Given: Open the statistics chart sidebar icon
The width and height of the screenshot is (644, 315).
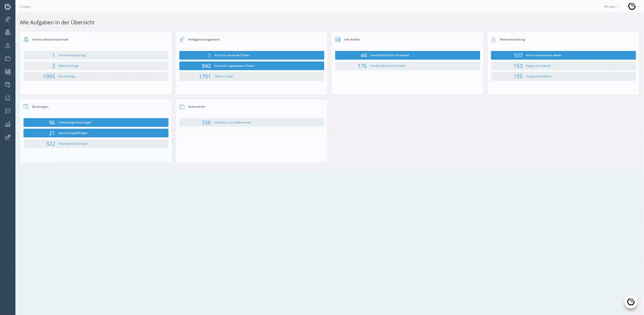Looking at the screenshot, I should 8,124.
